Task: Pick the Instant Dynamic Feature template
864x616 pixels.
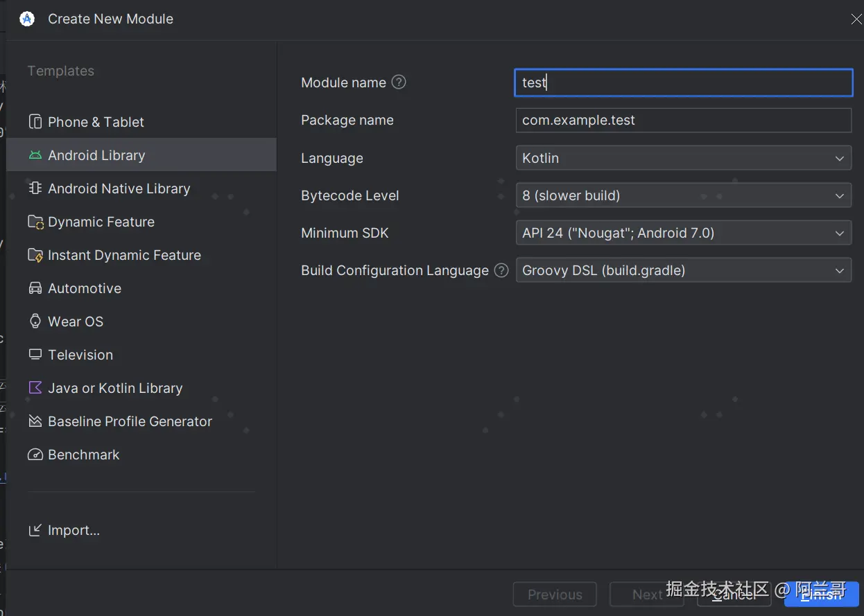Action: click(x=141, y=255)
